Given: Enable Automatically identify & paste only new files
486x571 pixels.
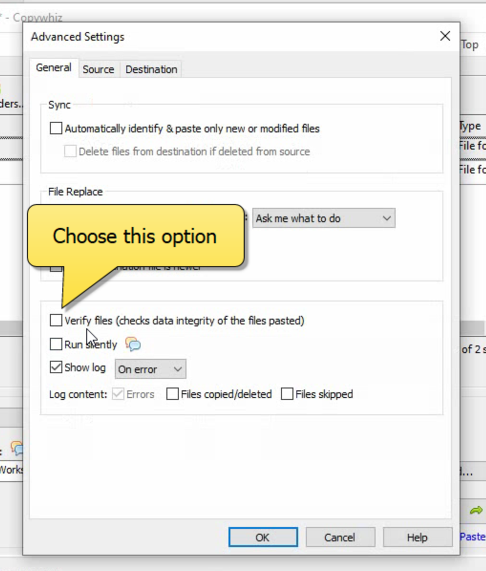Looking at the screenshot, I should pyautogui.click(x=56, y=128).
